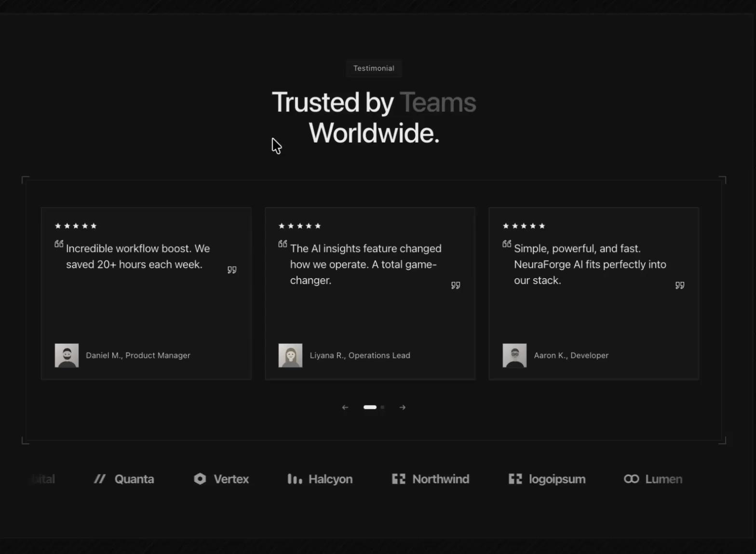
Task: Click the star rating on Liyana's review
Action: click(x=299, y=226)
